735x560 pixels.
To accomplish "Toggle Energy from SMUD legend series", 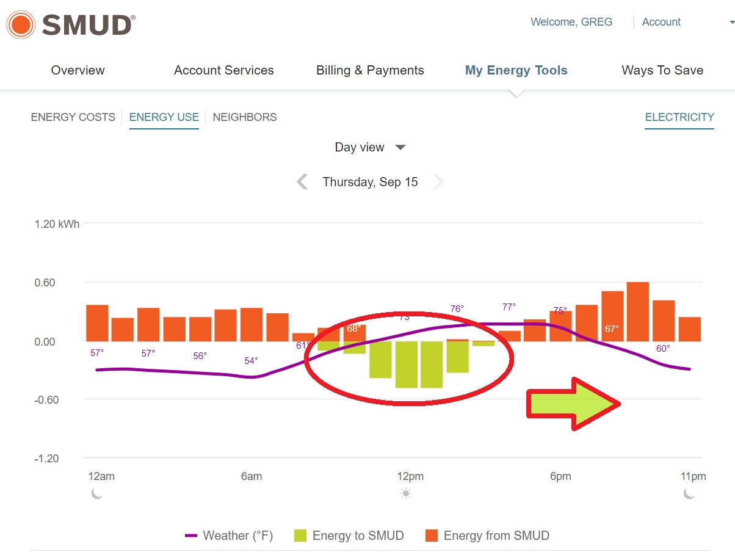I will (x=496, y=536).
